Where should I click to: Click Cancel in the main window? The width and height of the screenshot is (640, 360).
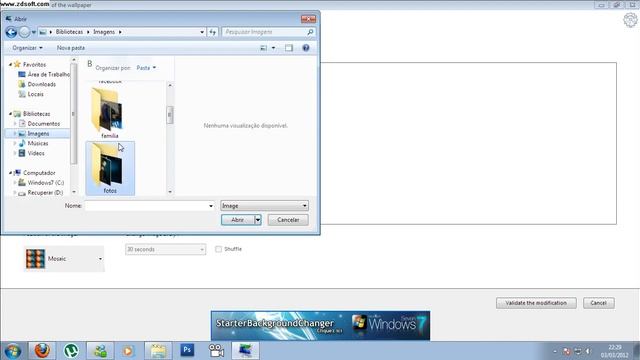(599, 303)
